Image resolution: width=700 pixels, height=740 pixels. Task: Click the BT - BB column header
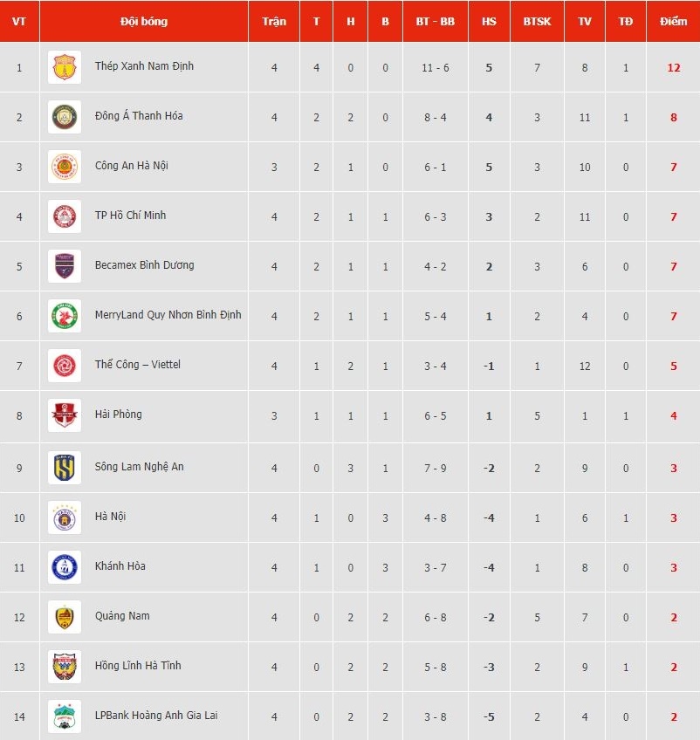[436, 21]
